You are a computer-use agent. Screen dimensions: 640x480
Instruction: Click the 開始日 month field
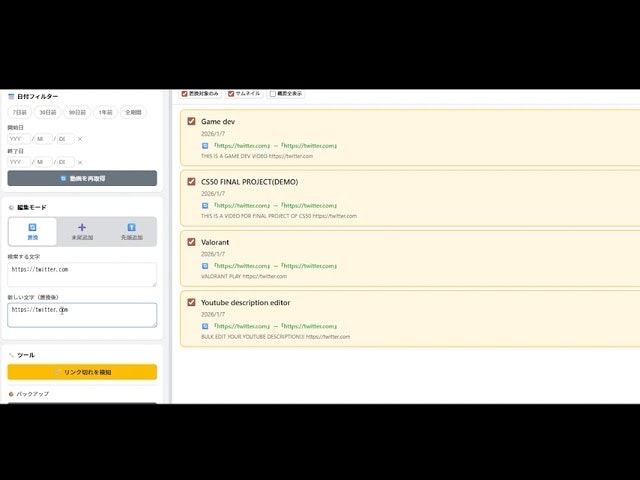[43, 139]
